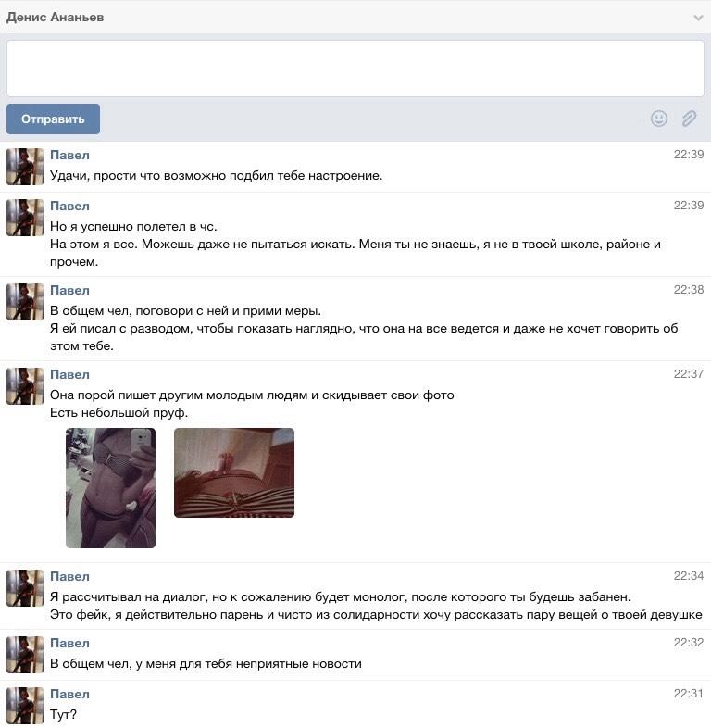Open Павел's avatar beside the 22:38 message

(25, 302)
